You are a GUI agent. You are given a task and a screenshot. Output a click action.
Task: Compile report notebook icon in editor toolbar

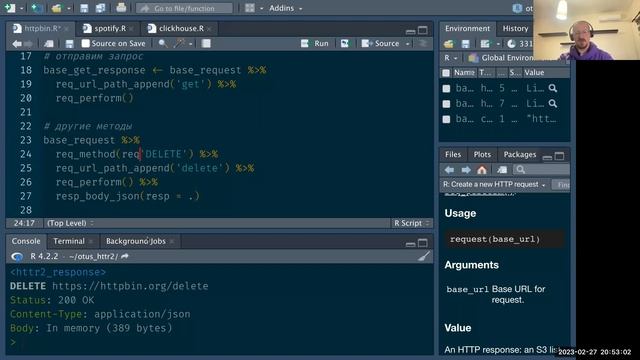(206, 43)
